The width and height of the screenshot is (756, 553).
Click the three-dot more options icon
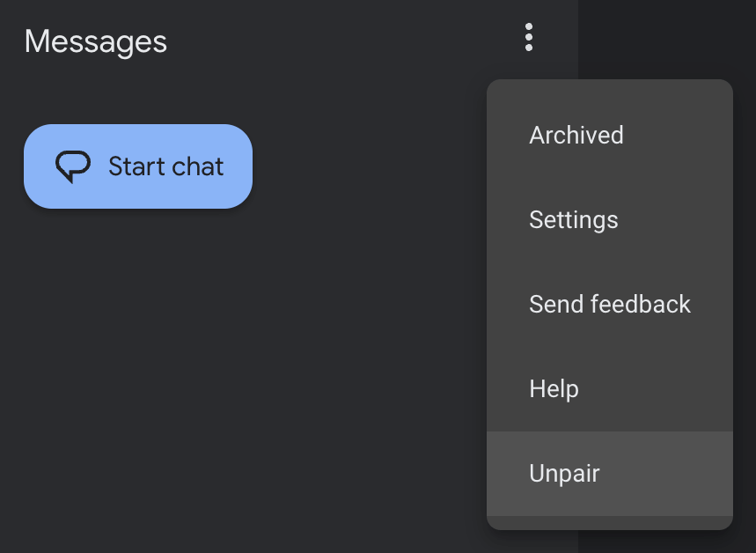[x=528, y=38]
